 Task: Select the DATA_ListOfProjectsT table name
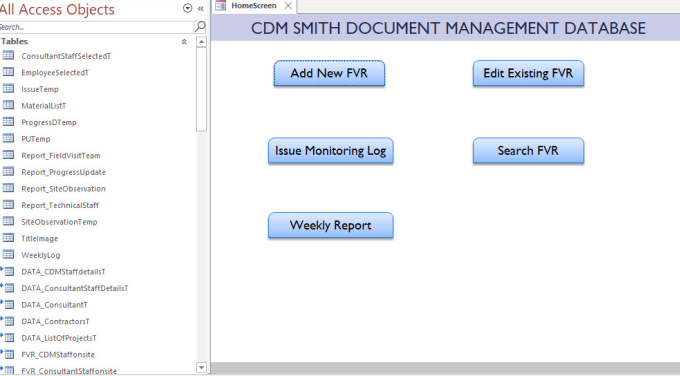point(59,338)
